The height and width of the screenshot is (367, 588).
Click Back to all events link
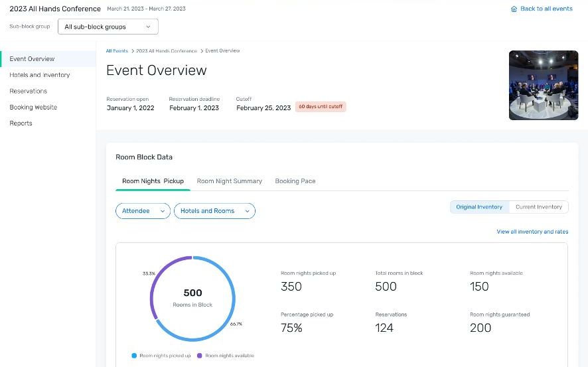546,9
